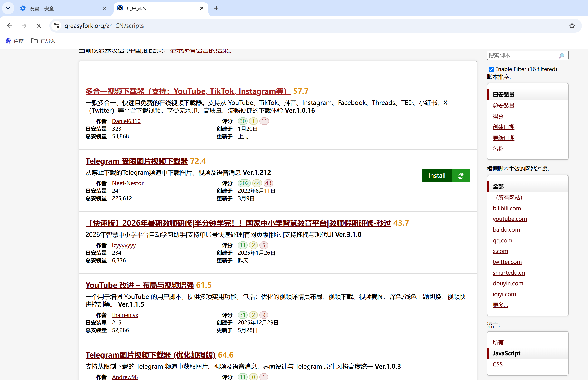
Task: Install the Telegram 受限图片视频下载器 script
Action: click(437, 176)
